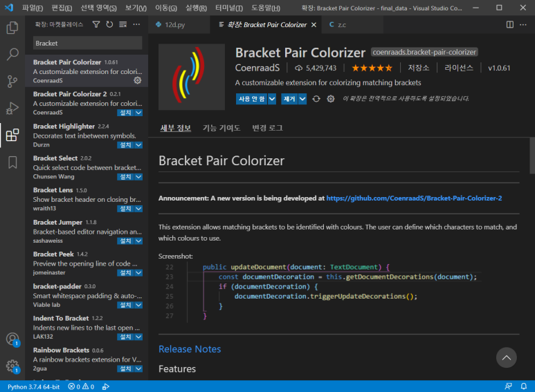This screenshot has height=392, width=535.
Task: Click the run/debug icon in status bar
Action: 106,386
